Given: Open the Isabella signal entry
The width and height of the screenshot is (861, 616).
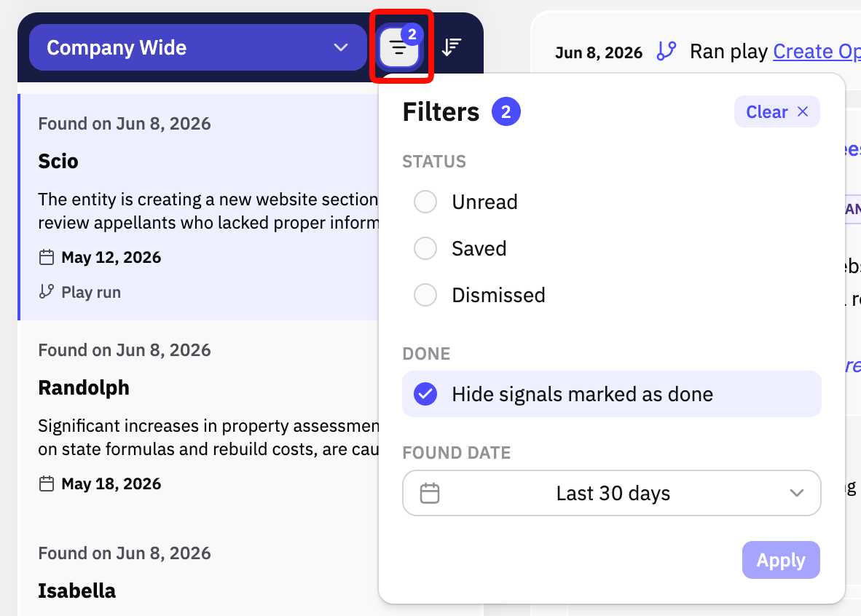Looking at the screenshot, I should (199, 574).
